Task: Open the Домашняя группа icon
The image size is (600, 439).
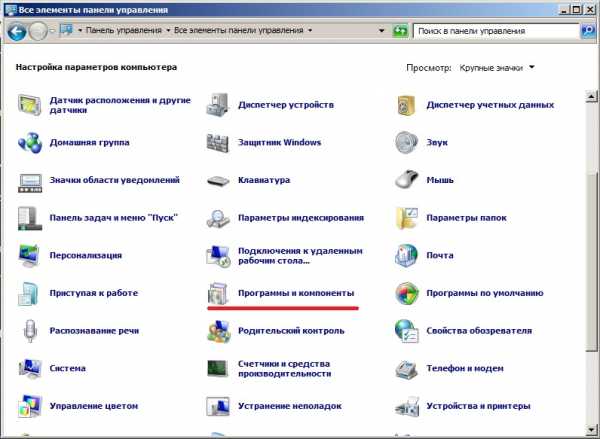Action: click(29, 142)
